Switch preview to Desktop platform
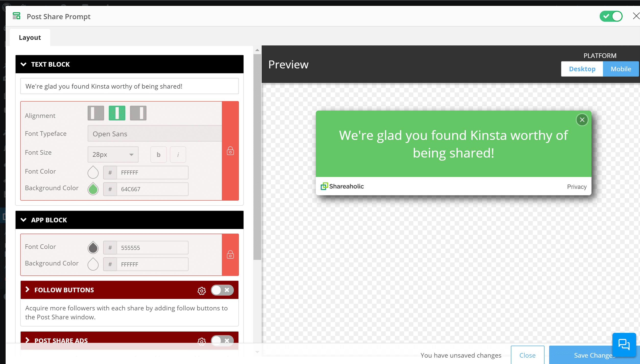 tap(582, 69)
